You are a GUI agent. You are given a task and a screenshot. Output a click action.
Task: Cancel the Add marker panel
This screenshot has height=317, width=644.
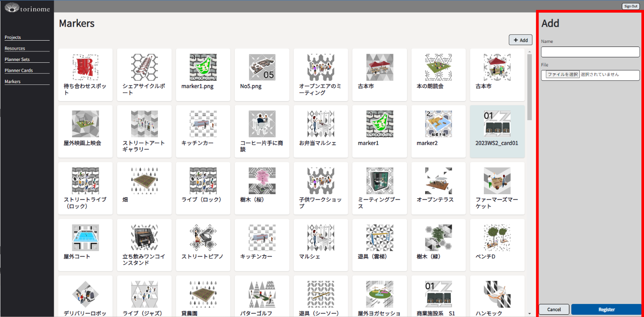coord(554,309)
